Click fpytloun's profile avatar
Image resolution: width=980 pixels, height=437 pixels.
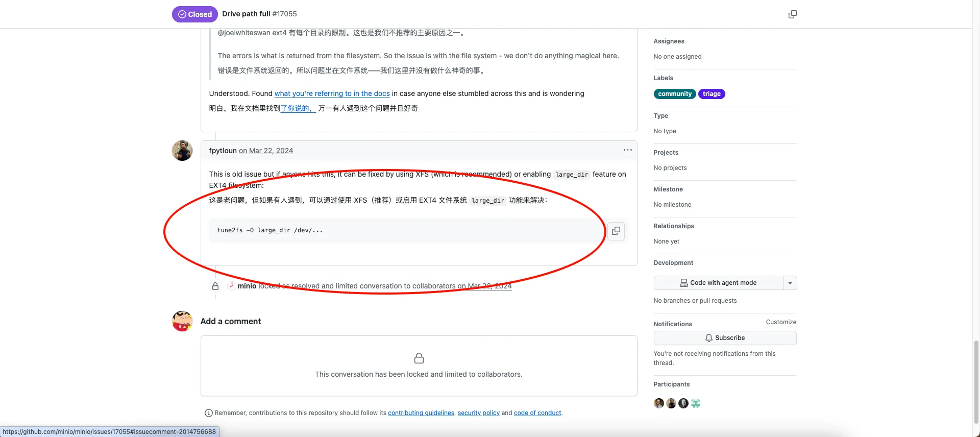coord(182,151)
